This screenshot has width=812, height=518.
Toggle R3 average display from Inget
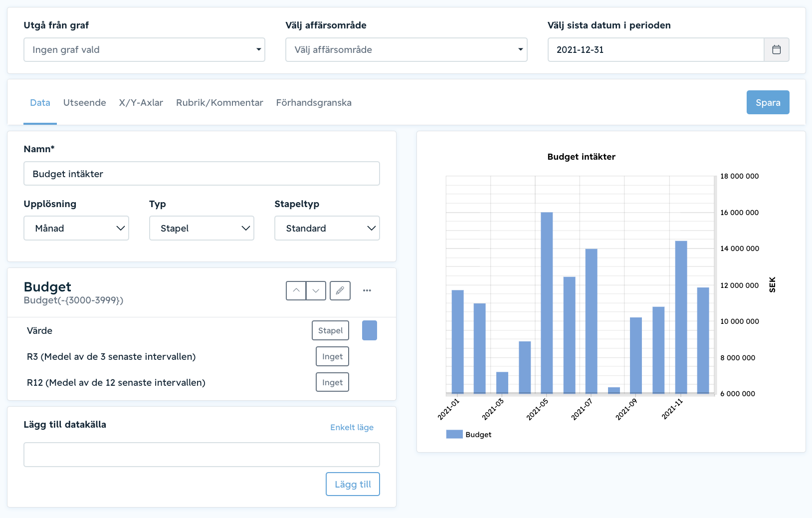(332, 356)
